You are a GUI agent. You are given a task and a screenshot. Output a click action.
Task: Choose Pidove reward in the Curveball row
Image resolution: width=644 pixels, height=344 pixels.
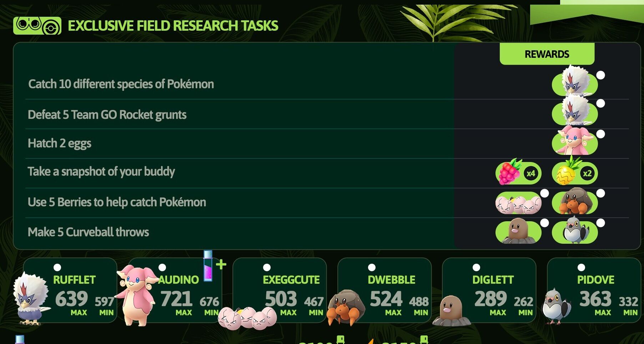coord(575,230)
